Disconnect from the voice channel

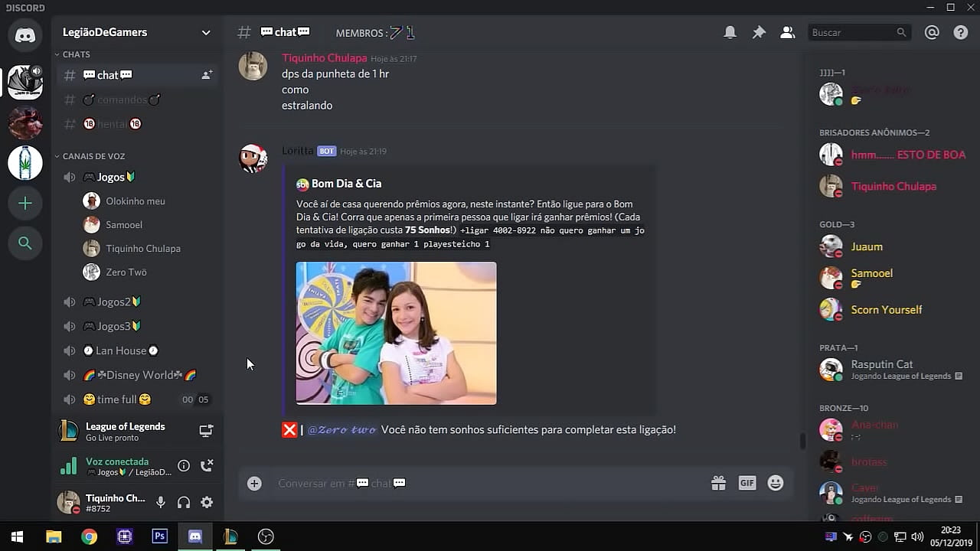(x=206, y=465)
